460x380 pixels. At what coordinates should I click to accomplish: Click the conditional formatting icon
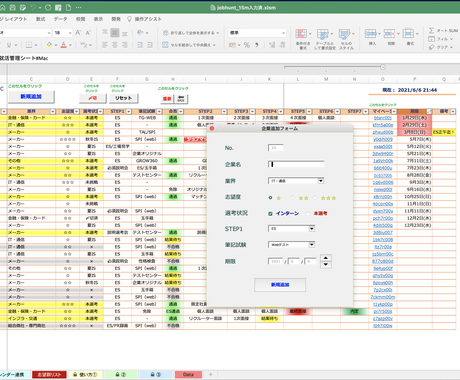click(301, 33)
